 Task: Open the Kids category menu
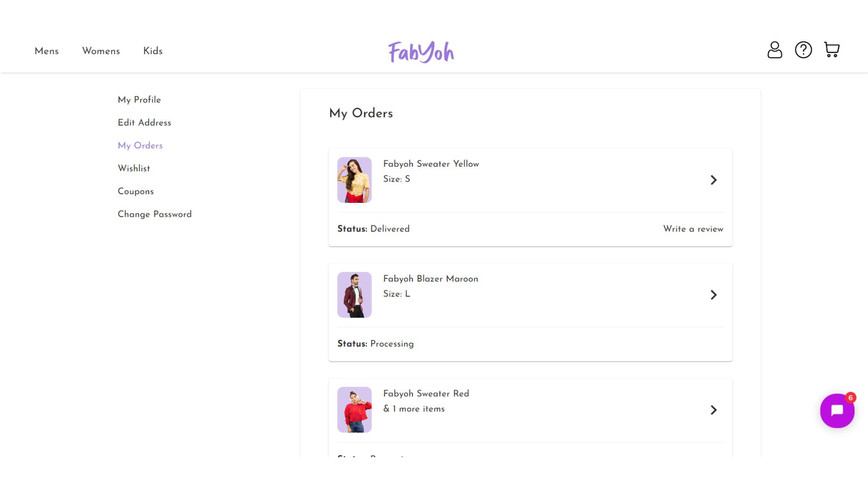click(153, 52)
